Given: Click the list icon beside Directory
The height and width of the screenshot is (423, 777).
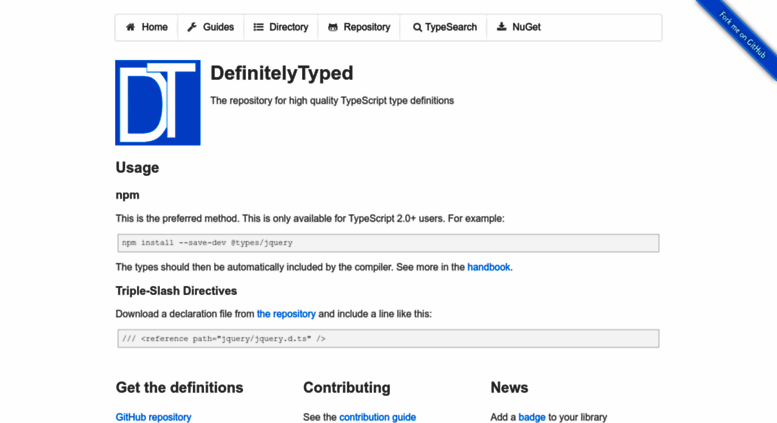Looking at the screenshot, I should tap(259, 27).
